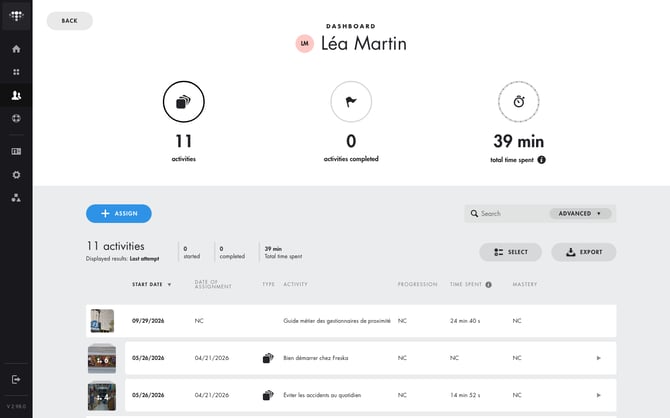Open the catalog book sidebar icon
Viewport: 670px width, 418px height.
[x=16, y=151]
